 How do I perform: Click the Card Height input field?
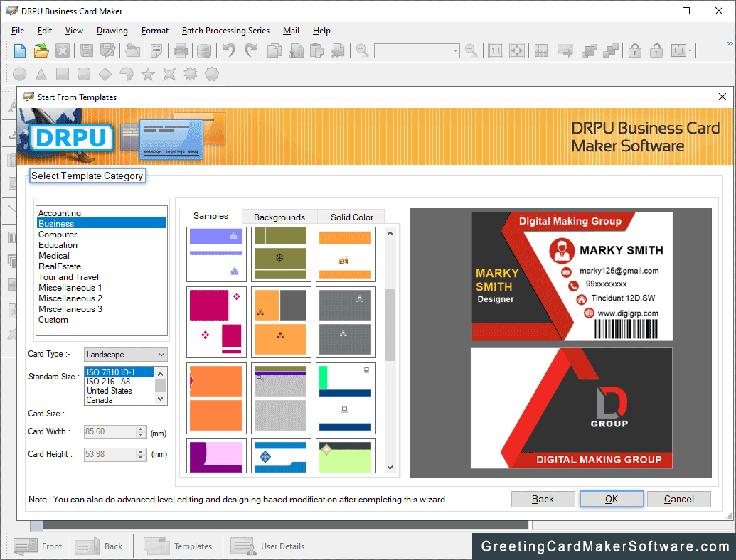click(x=110, y=454)
